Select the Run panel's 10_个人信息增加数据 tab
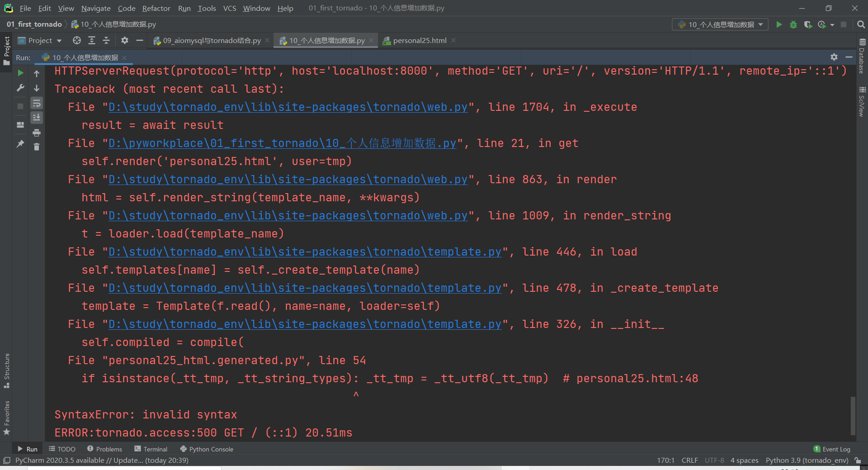This screenshot has width=868, height=470. [85, 57]
